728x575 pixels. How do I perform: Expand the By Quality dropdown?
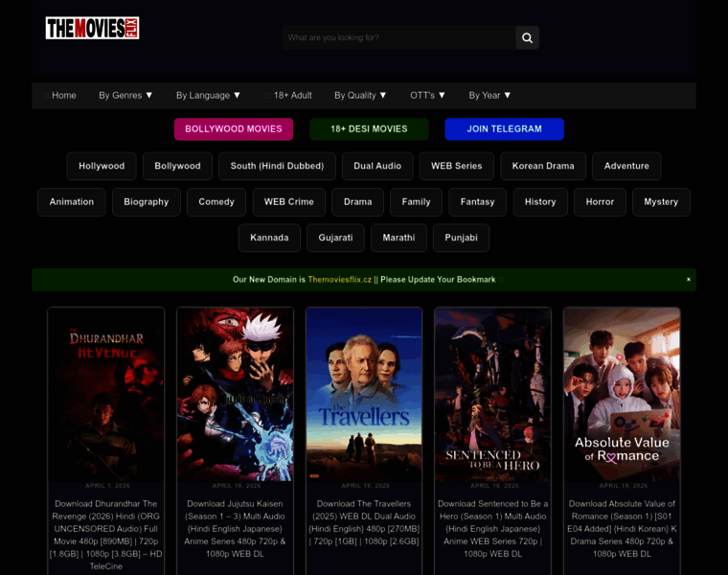360,95
